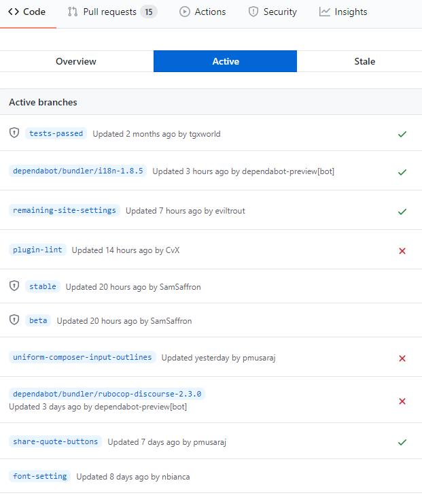The height and width of the screenshot is (504, 422).
Task: Go to the Actions tab
Action: 203,12
